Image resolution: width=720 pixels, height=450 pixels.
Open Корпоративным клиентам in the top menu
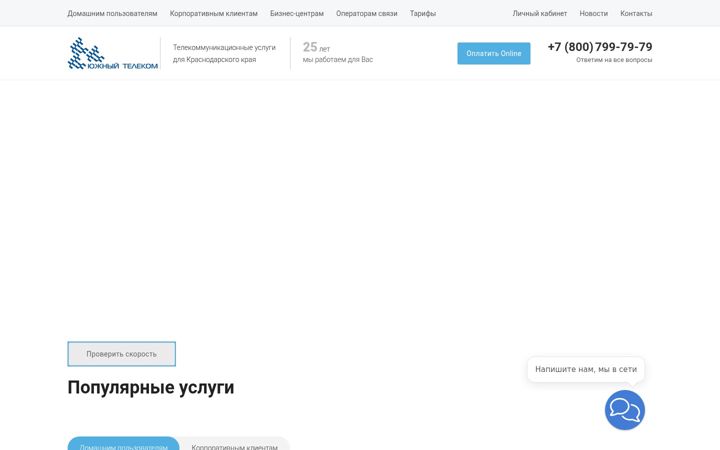pyautogui.click(x=214, y=13)
